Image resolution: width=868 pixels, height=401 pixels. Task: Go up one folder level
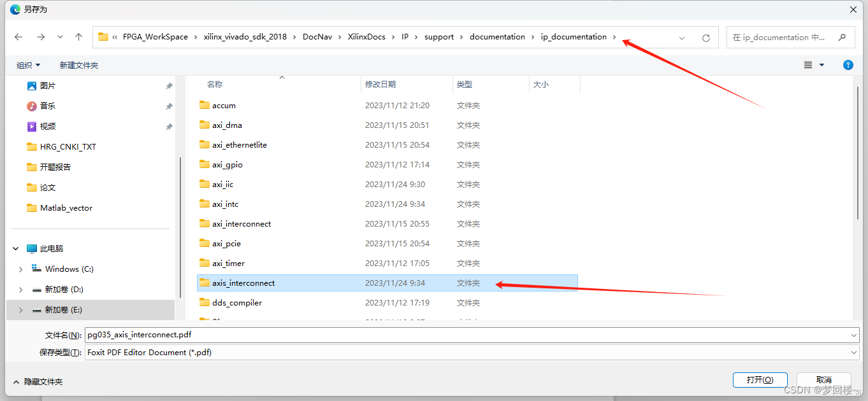click(78, 37)
